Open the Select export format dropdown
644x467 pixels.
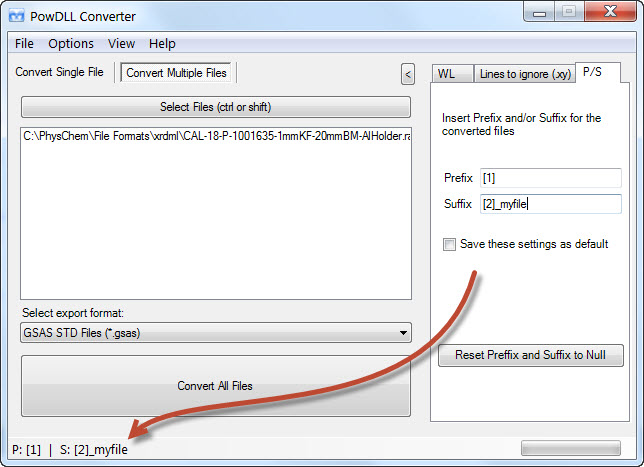tap(216, 333)
